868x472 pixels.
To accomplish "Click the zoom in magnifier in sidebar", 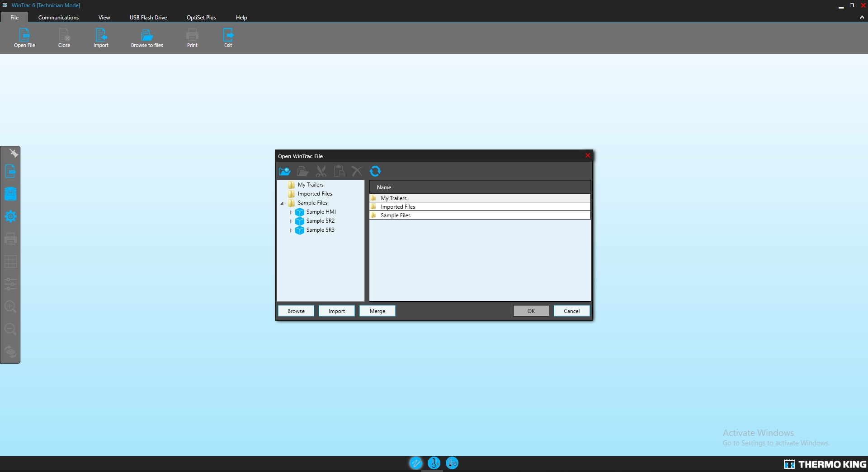I will [x=10, y=307].
